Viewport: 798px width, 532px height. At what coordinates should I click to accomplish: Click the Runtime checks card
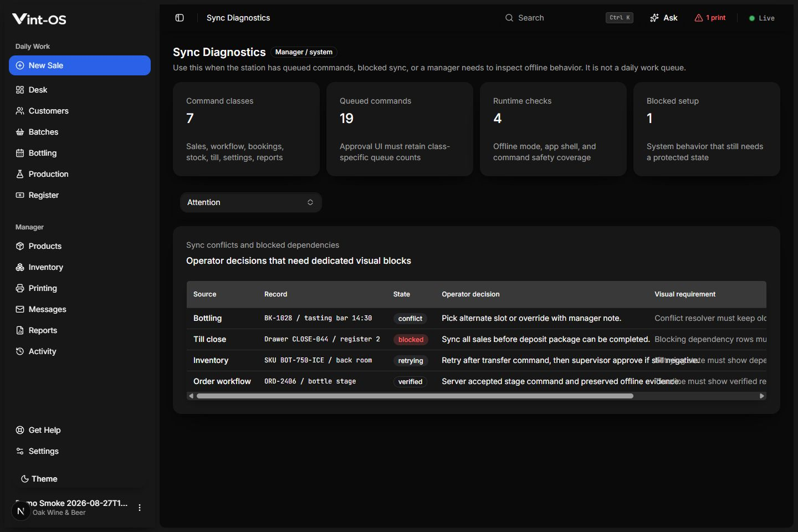[x=553, y=129]
